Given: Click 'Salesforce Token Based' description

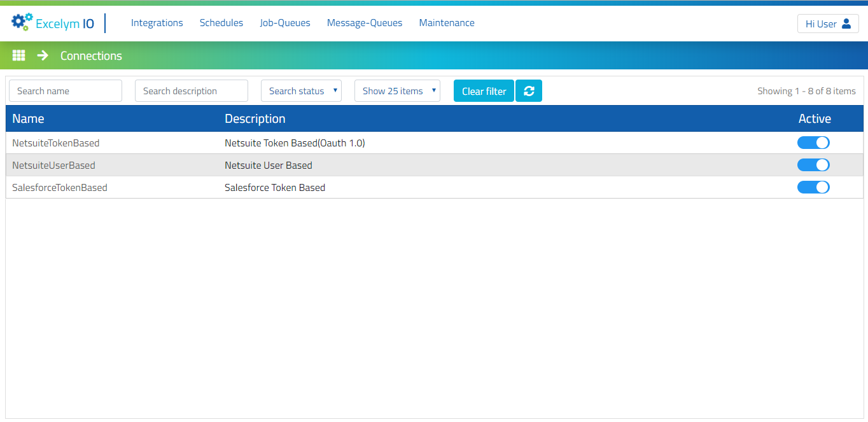Looking at the screenshot, I should [275, 188].
